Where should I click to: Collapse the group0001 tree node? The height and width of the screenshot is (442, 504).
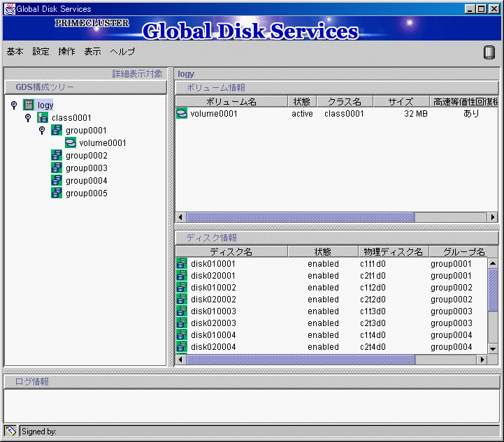pyautogui.click(x=42, y=131)
